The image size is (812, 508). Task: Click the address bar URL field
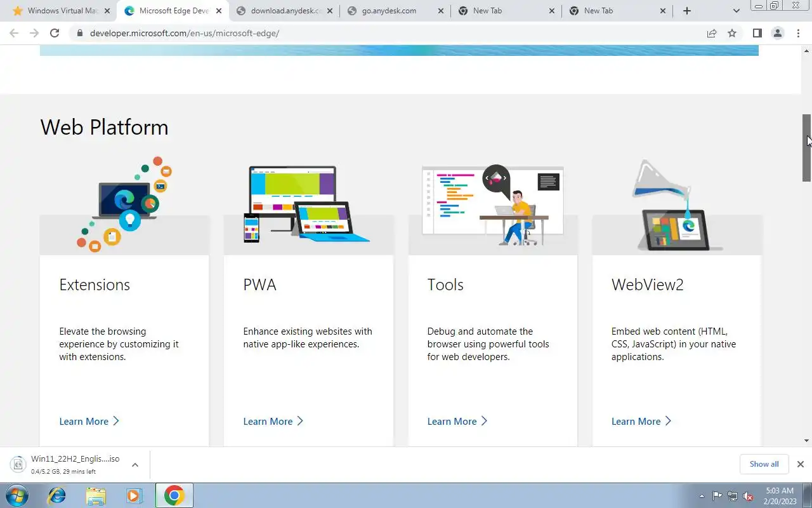click(x=393, y=33)
